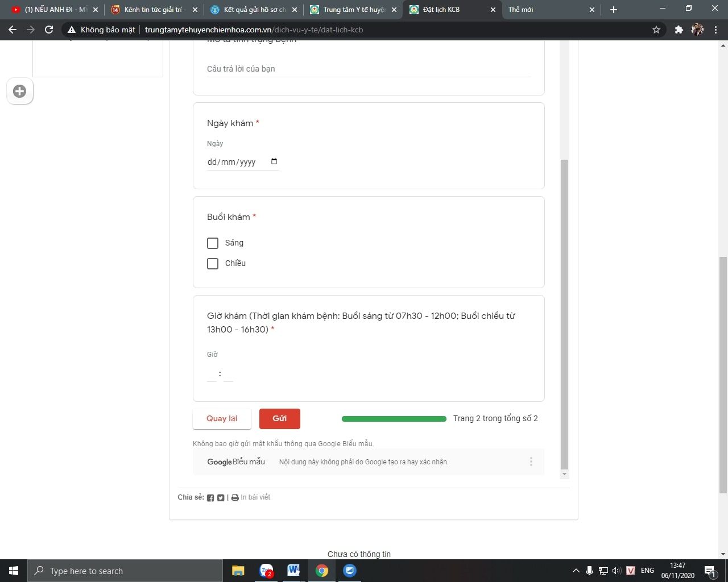Check the Sáng checkbox

(213, 243)
